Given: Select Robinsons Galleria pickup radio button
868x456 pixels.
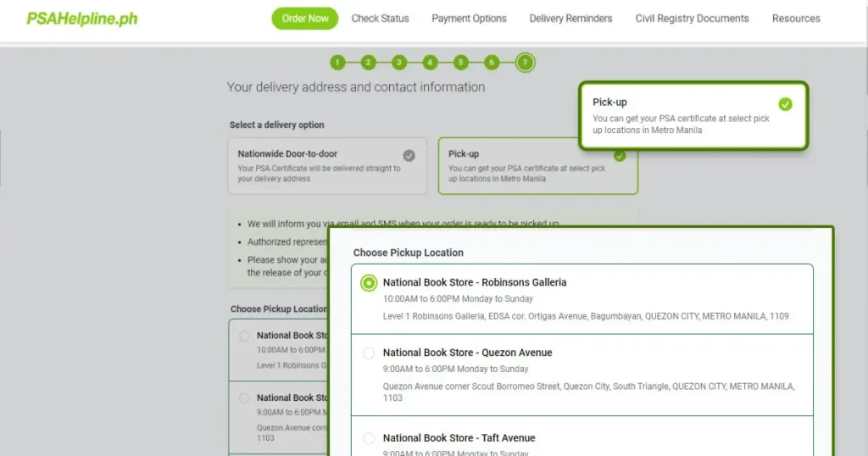Looking at the screenshot, I should [x=369, y=283].
